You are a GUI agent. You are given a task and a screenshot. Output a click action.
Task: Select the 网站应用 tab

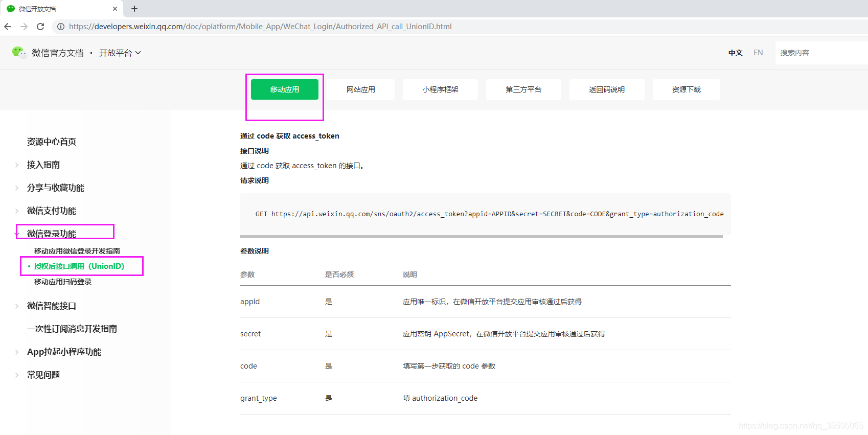pyautogui.click(x=361, y=89)
